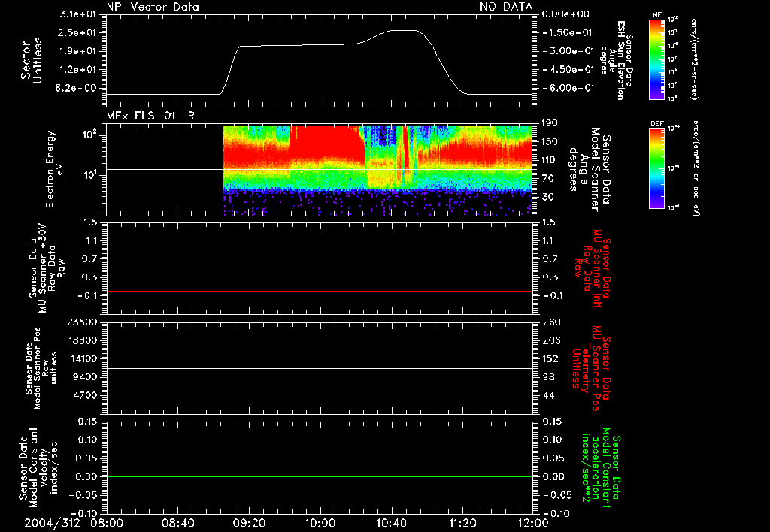The height and width of the screenshot is (532, 770).
Task: Click the "-1.50e-01" sun elevation value
Action: click(568, 32)
